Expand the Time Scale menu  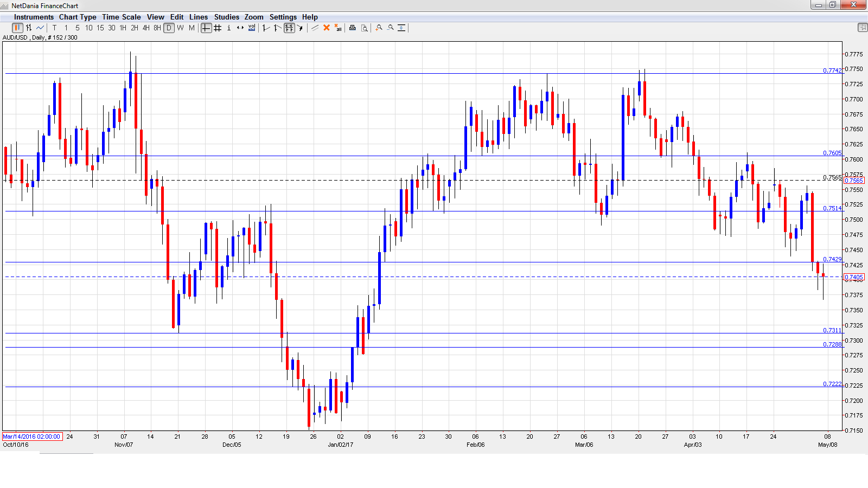coord(122,17)
